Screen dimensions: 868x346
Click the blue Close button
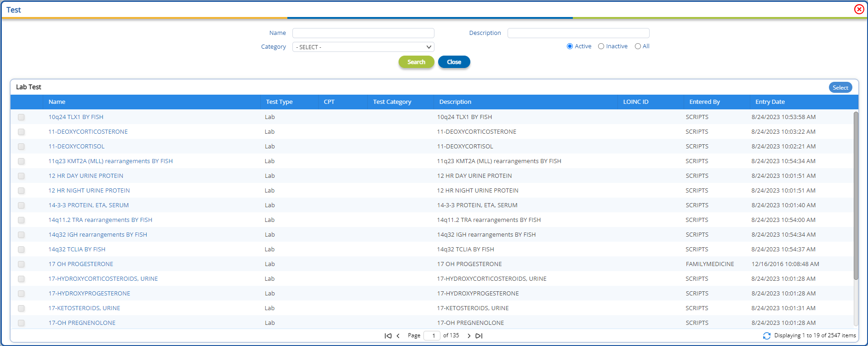click(x=454, y=62)
